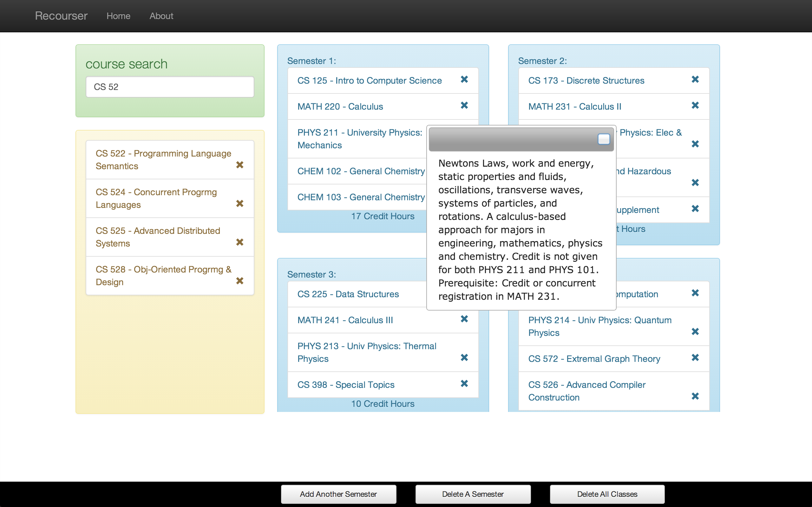Click the Delete A Semester button
Screen dimensions: 812x507
473,494
